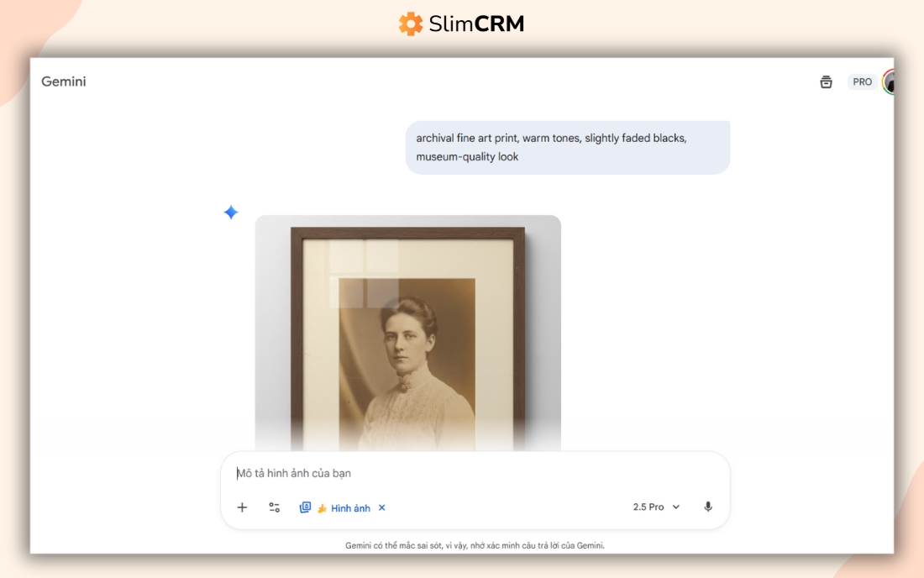The height and width of the screenshot is (578, 924).
Task: Click the SlimCRM gear logo
Action: click(x=411, y=24)
